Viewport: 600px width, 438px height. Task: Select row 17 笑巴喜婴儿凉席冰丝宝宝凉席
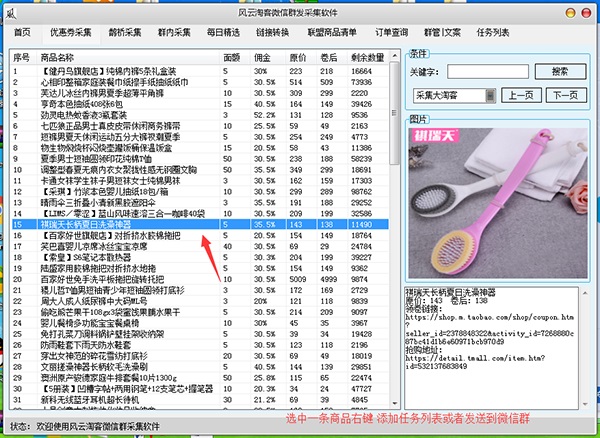[199, 246]
